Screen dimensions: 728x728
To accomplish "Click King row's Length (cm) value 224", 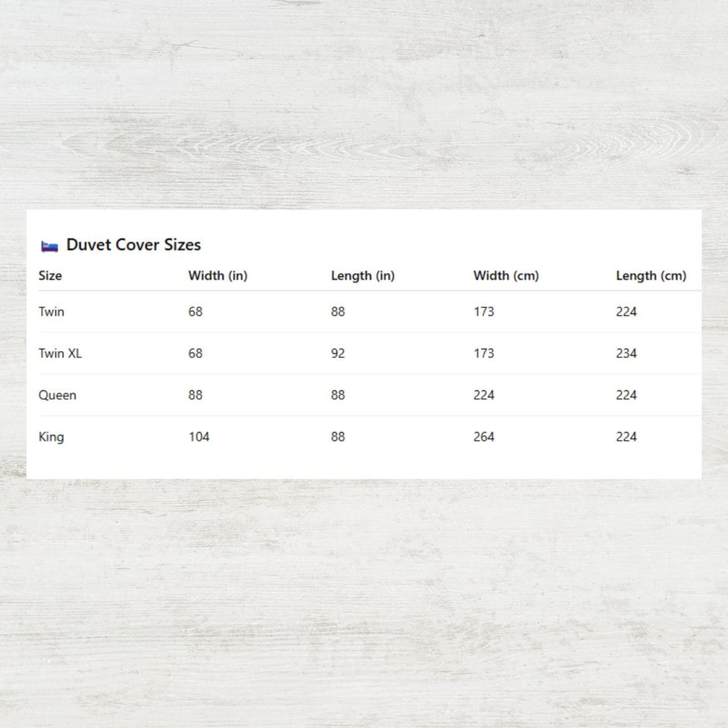I will click(x=626, y=437).
